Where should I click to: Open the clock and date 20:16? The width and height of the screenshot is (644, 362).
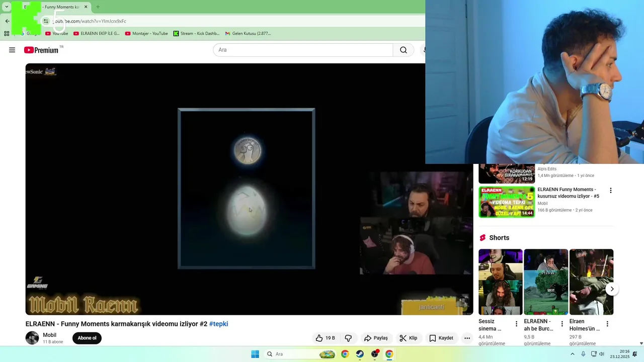click(x=620, y=354)
